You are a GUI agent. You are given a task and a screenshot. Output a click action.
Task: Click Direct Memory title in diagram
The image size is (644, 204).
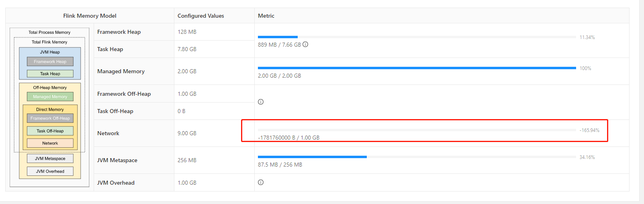[50, 109]
